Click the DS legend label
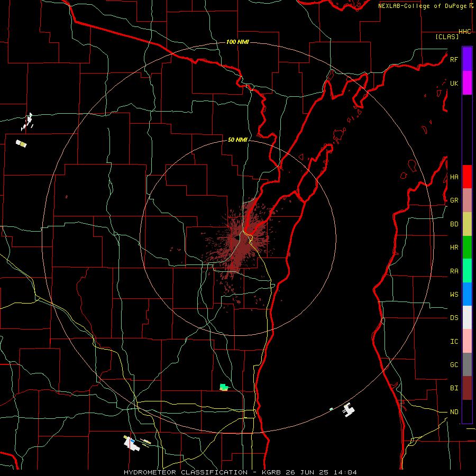This screenshot has width=476, height=476. (454, 317)
